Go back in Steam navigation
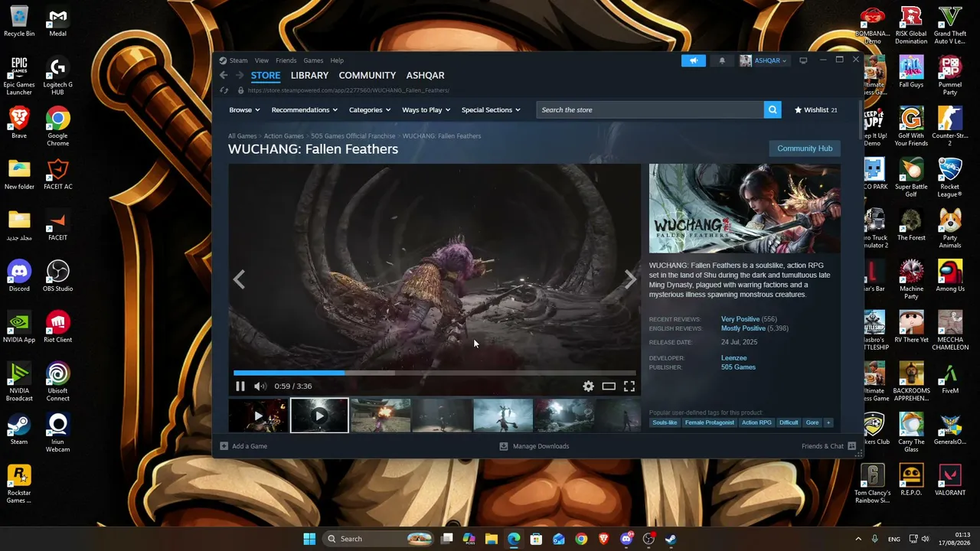 224,75
